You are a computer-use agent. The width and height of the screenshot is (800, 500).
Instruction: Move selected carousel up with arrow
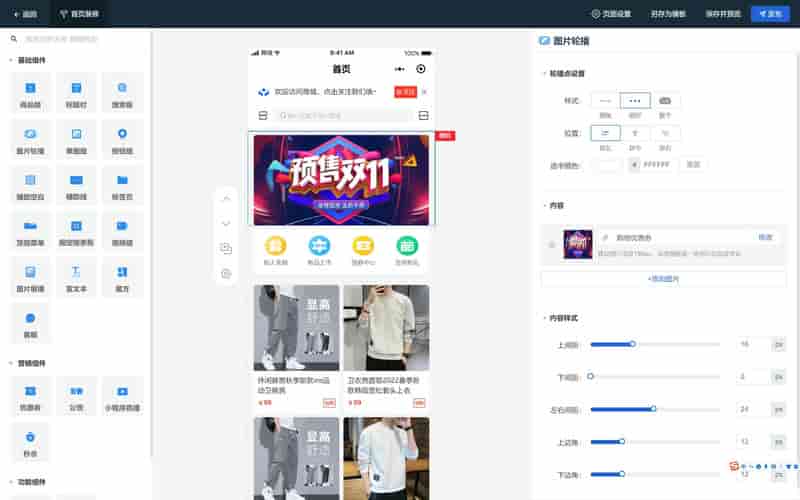pyautogui.click(x=226, y=198)
